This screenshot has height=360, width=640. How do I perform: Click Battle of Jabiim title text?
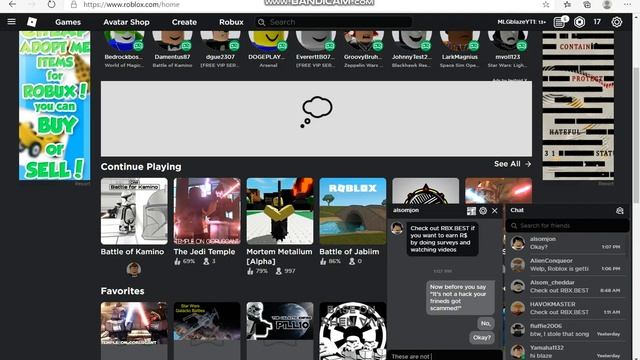(x=349, y=252)
